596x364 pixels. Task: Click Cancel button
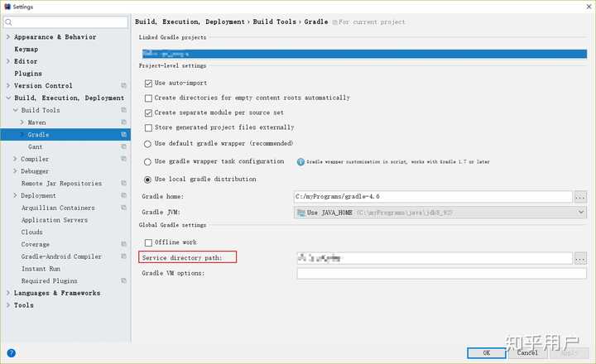click(x=527, y=353)
